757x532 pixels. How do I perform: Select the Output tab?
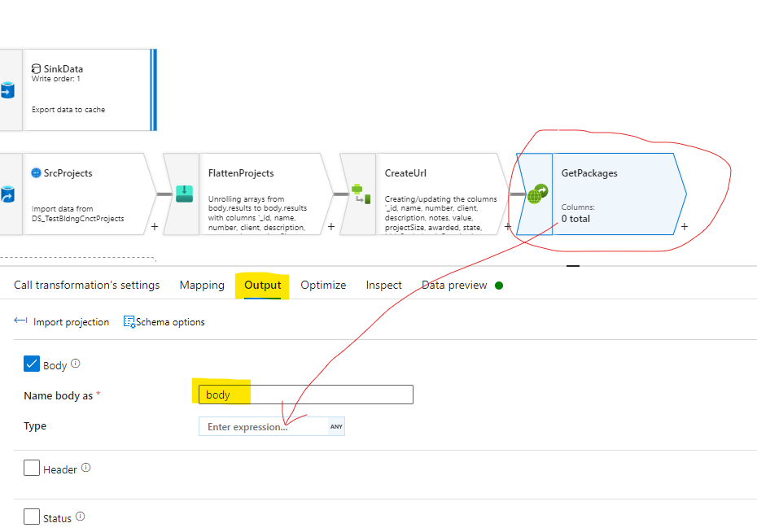pos(262,285)
